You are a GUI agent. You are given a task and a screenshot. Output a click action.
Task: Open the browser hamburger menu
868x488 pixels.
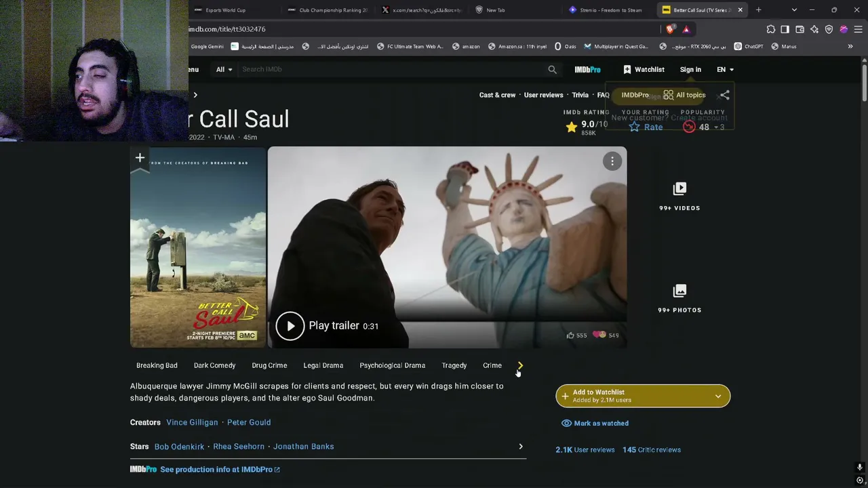858,29
